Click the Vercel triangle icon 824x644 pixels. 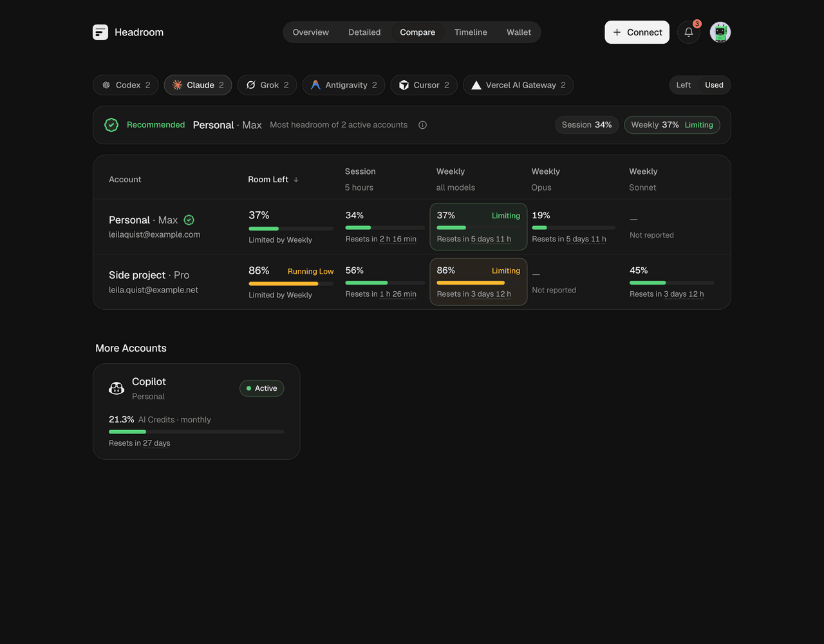click(x=476, y=85)
